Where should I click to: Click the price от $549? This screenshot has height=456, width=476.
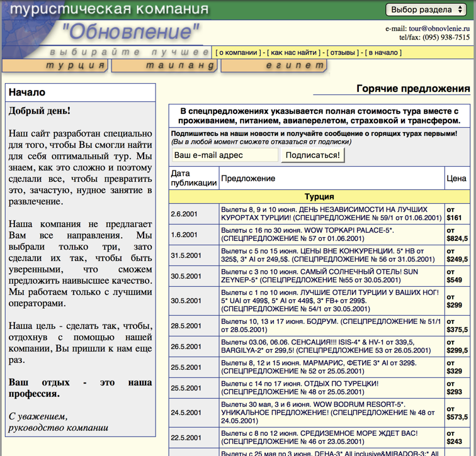(x=454, y=276)
